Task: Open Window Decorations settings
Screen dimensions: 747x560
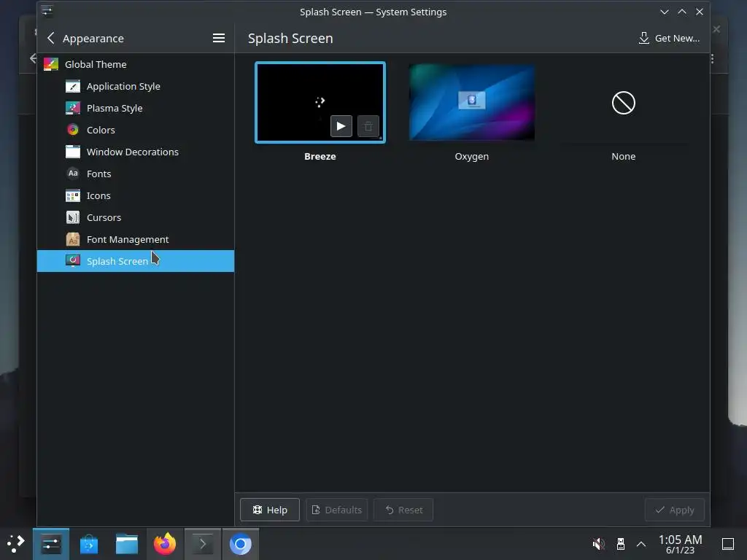Action: tap(135, 152)
